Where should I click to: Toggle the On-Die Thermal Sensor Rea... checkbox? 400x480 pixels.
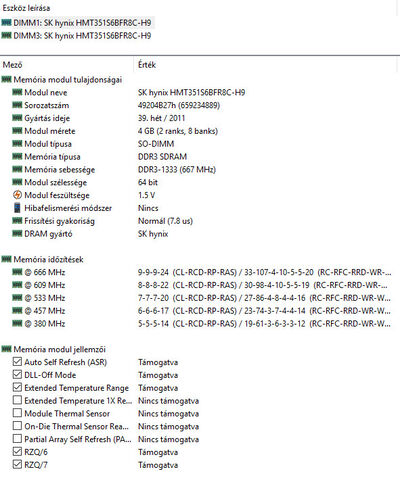pyautogui.click(x=17, y=426)
